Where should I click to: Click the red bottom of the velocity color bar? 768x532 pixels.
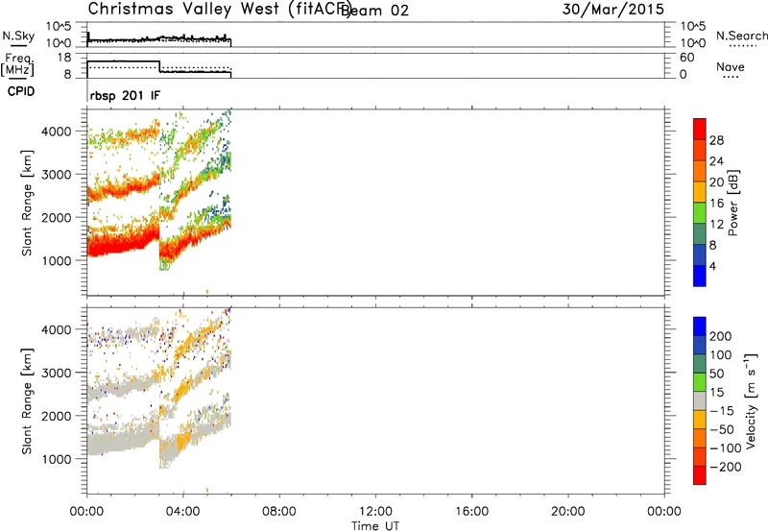[x=700, y=475]
